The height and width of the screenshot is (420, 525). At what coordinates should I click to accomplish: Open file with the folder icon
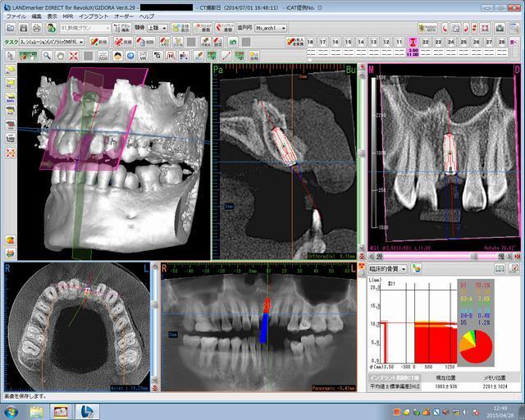[11, 28]
